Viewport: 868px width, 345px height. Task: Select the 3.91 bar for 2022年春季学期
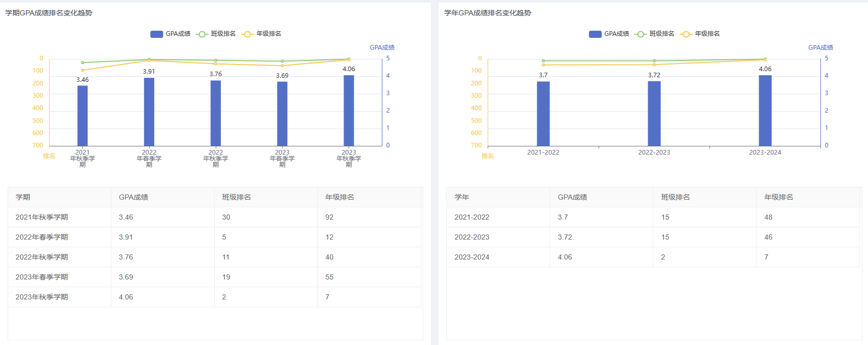(149, 112)
